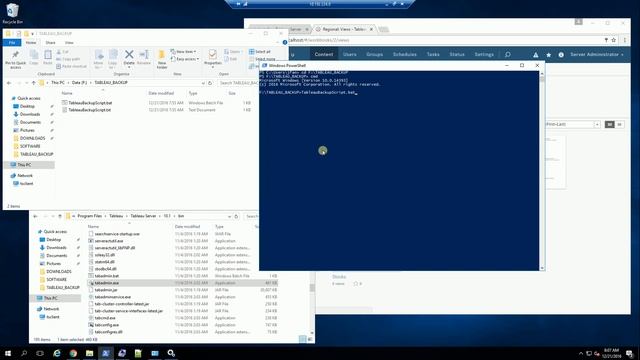This screenshot has width=640, height=360.
Task: Sort by Date modified in top Explorer
Action: tap(161, 93)
